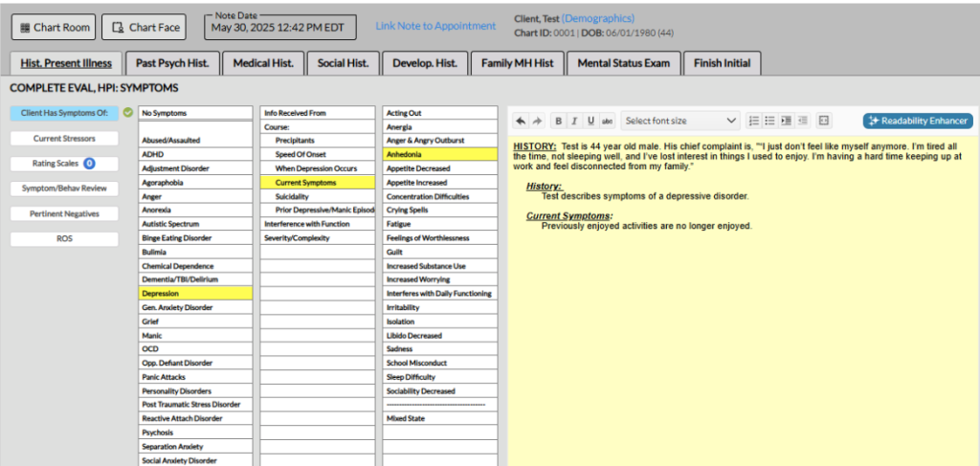Click the redo arrow in editor toolbar
The width and height of the screenshot is (980, 466).
535,121
